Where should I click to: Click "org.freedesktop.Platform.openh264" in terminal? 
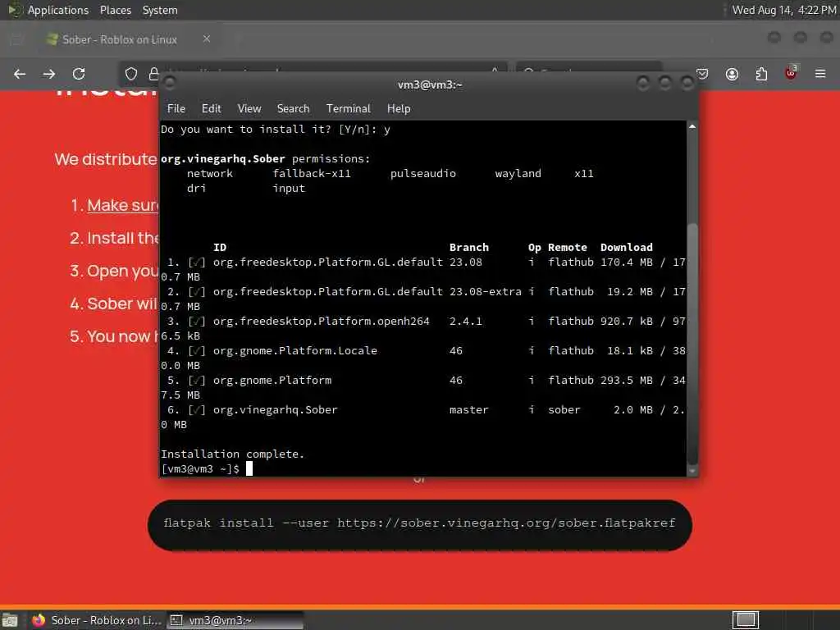(321, 322)
